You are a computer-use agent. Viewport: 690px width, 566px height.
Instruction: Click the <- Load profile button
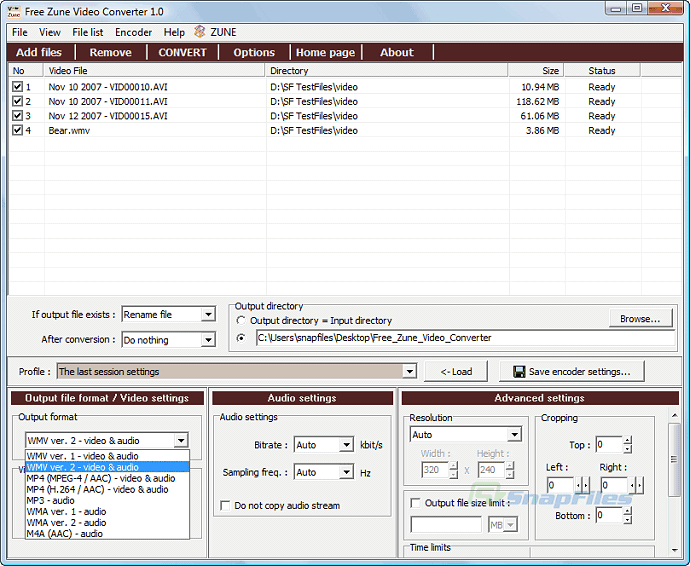pos(456,371)
